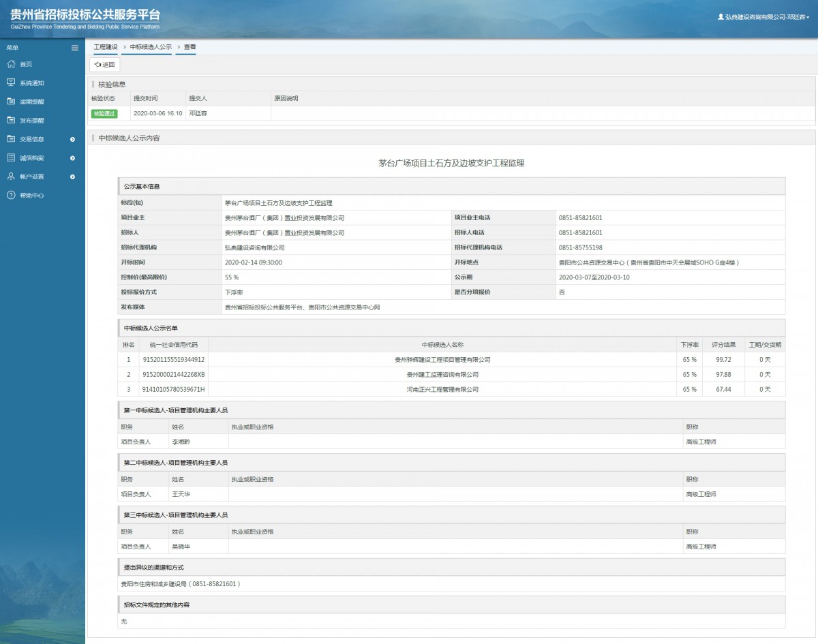
Task: Click the 提出异议的渠道和方式 section header
Action: pyautogui.click(x=451, y=567)
